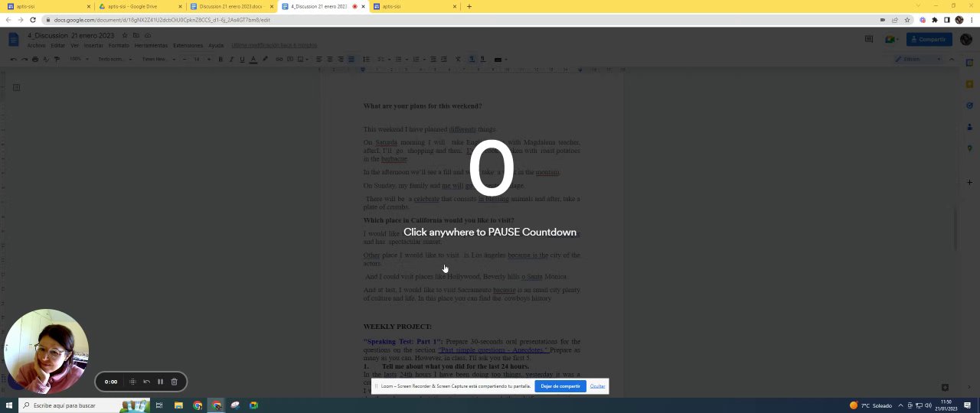The width and height of the screenshot is (980, 413).
Task: Open the Windows Start button
Action: (8, 405)
